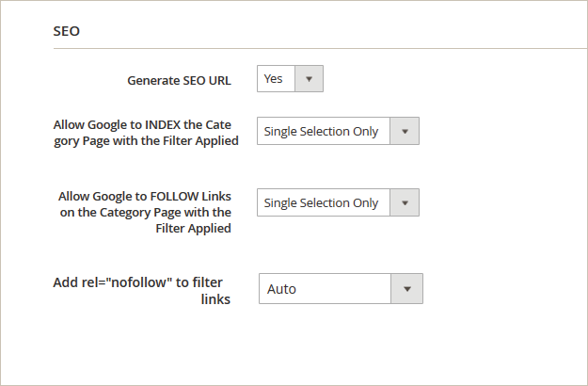Select the FOLLOW Links combo box
Image resolution: width=588 pixels, height=386 pixels.
338,203
